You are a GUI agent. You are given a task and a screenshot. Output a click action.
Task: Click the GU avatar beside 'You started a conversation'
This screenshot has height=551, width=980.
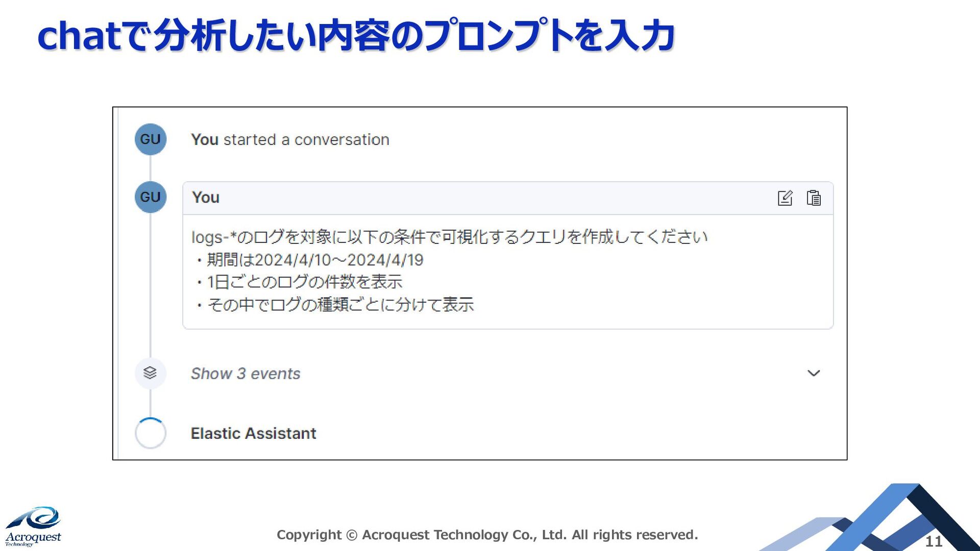[151, 139]
